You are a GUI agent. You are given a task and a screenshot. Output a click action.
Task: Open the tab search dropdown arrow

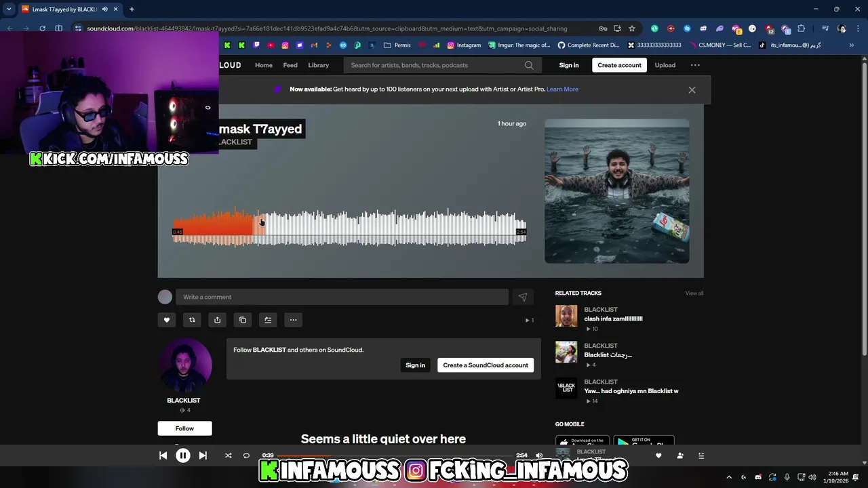[9, 9]
